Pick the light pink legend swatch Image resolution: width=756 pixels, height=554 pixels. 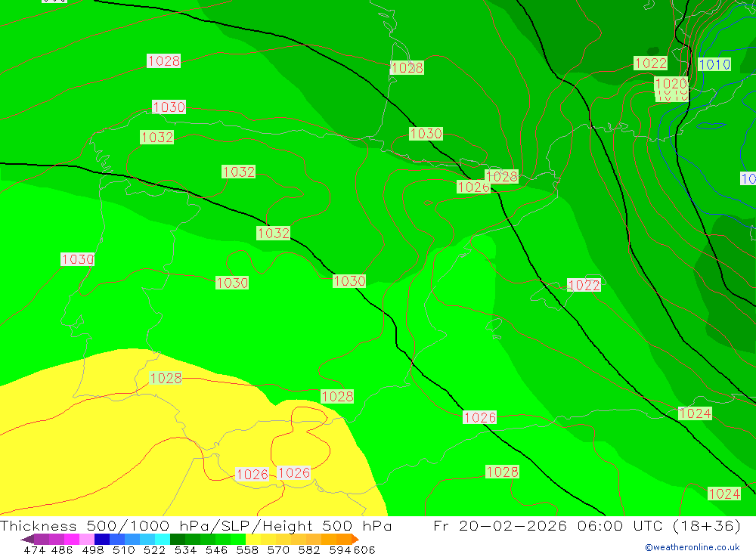click(x=86, y=539)
